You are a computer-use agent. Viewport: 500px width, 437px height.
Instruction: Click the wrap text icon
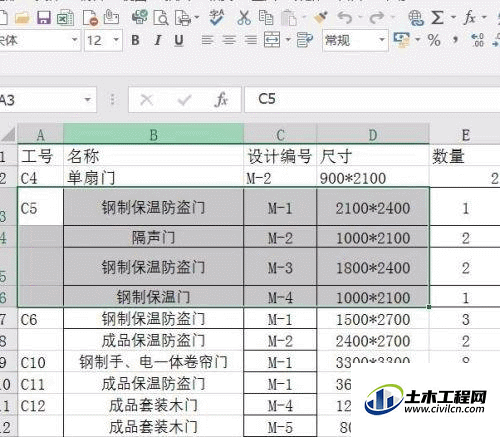(x=305, y=40)
